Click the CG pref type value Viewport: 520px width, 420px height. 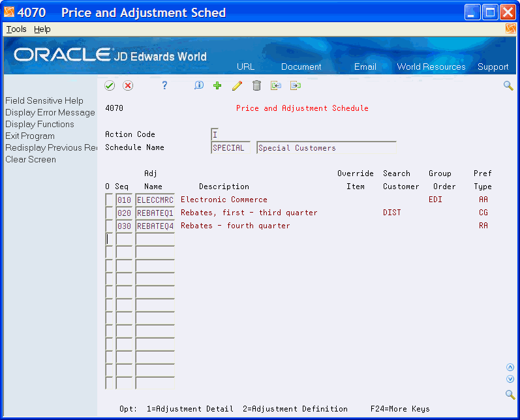483,213
